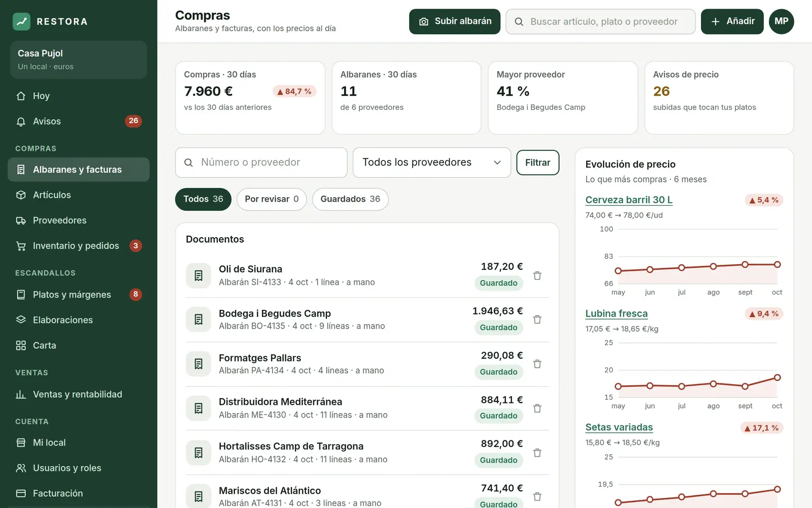Open Ventas y rentabilidad

pyautogui.click(x=79, y=394)
